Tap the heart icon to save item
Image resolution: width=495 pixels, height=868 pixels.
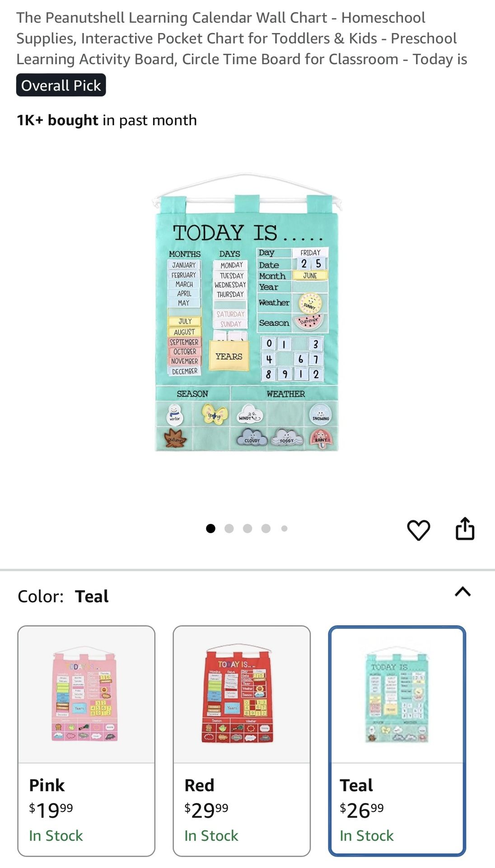coord(419,530)
